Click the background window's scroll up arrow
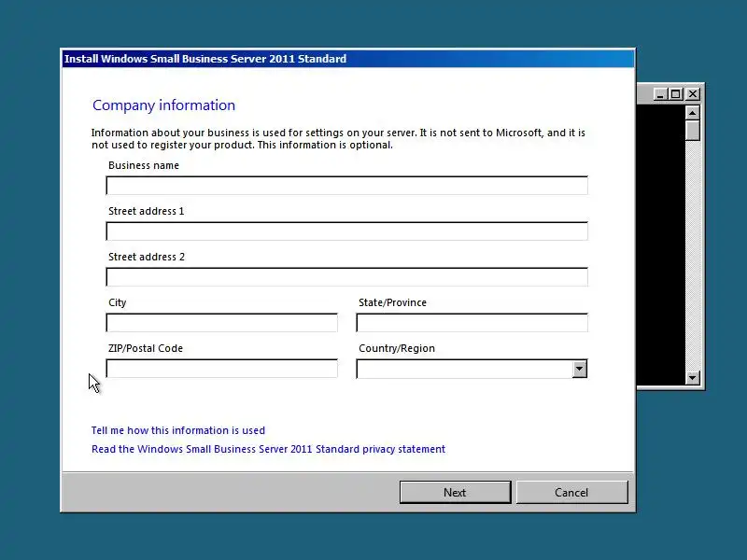 click(x=692, y=113)
